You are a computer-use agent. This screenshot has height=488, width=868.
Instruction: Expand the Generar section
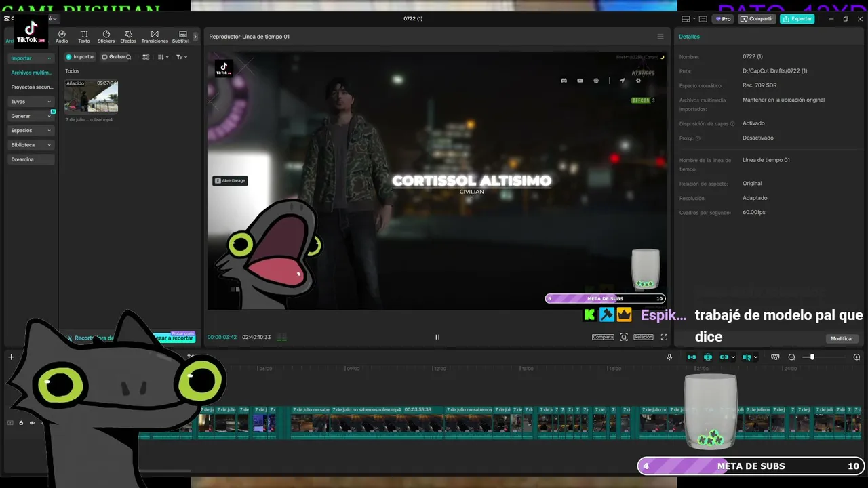pyautogui.click(x=31, y=116)
